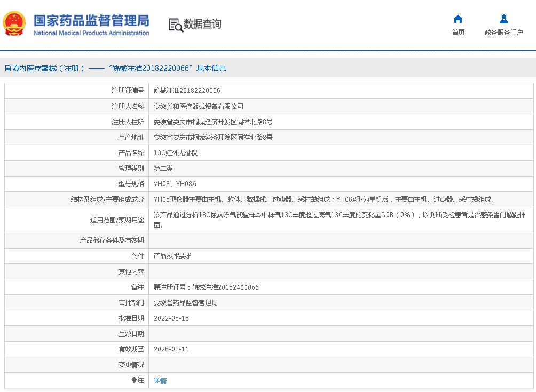Open the 详情 link
This screenshot has width=536, height=392.
pos(160,381)
